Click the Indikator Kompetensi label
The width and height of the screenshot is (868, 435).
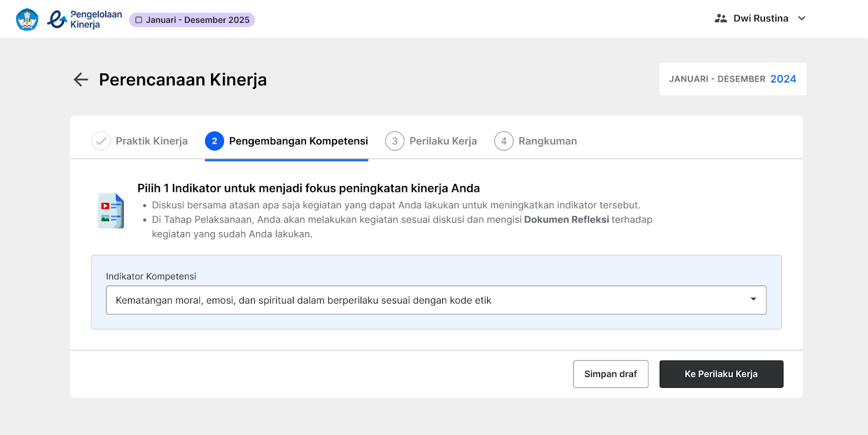tap(151, 277)
